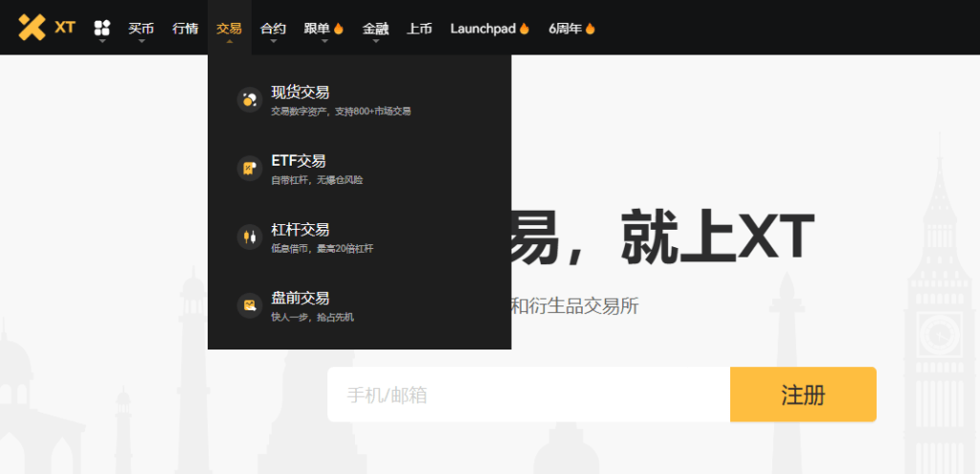
Task: Select 杠杆交易 from the menu
Action: point(300,230)
